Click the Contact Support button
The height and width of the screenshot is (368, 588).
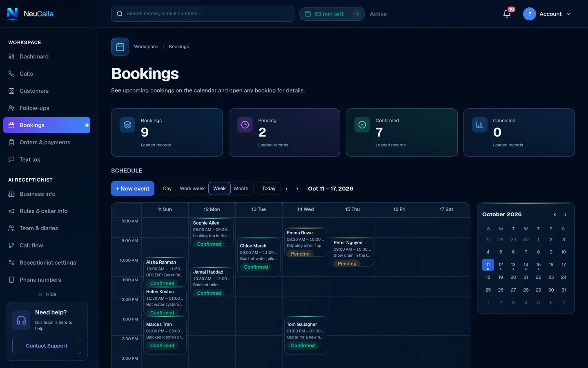[47, 346]
